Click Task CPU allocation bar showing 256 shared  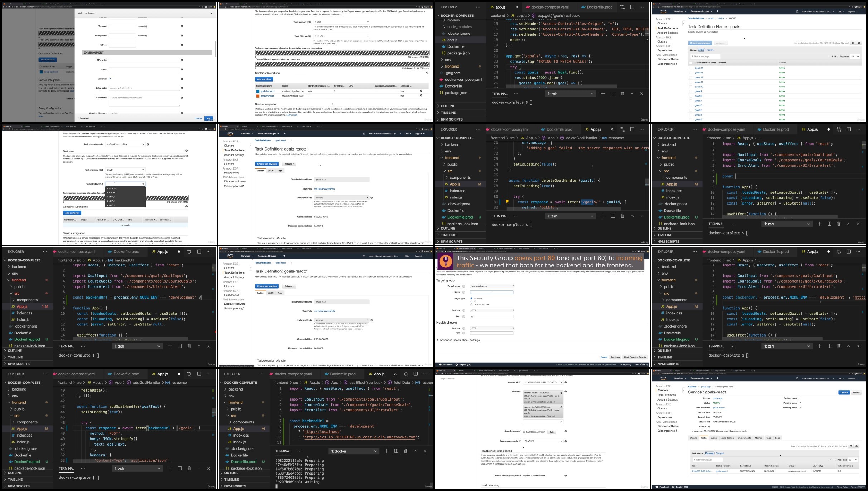pyautogui.click(x=342, y=64)
